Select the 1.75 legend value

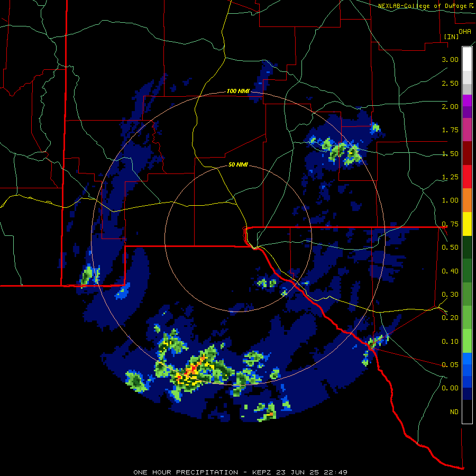pyautogui.click(x=450, y=130)
